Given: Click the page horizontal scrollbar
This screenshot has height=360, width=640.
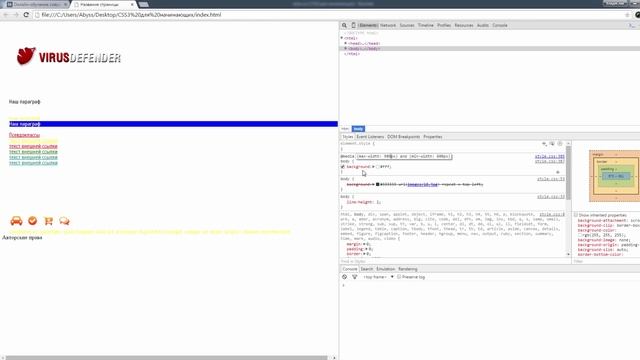Looking at the screenshot, I should click(167, 358).
